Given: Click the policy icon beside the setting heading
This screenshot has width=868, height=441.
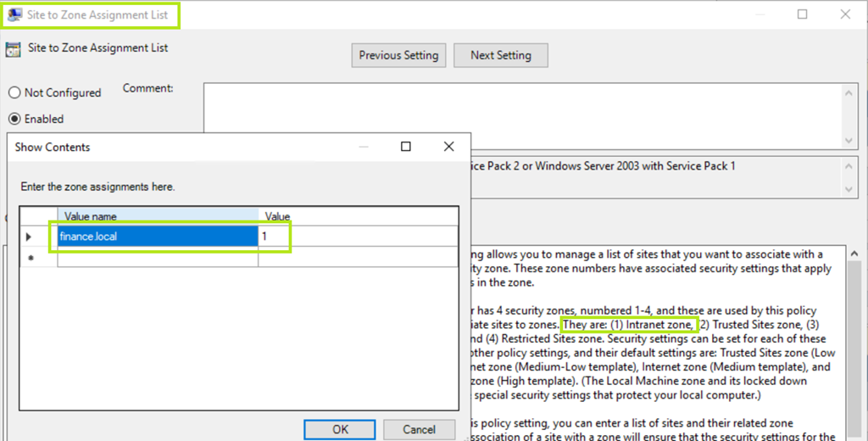Looking at the screenshot, I should tap(14, 48).
